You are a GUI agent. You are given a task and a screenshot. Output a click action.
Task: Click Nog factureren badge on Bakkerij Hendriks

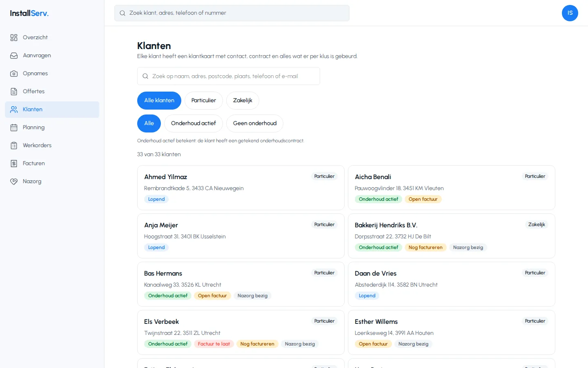(425, 247)
